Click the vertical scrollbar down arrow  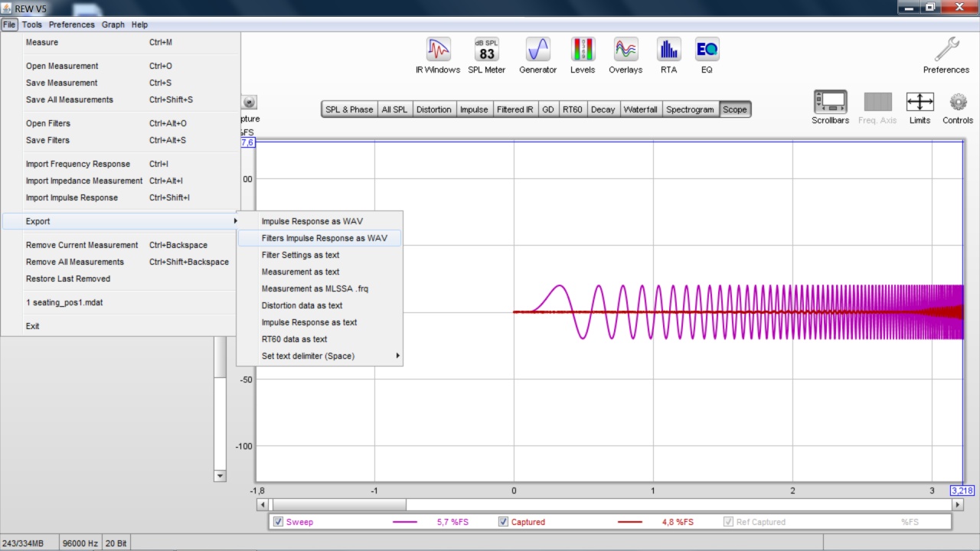(x=220, y=475)
